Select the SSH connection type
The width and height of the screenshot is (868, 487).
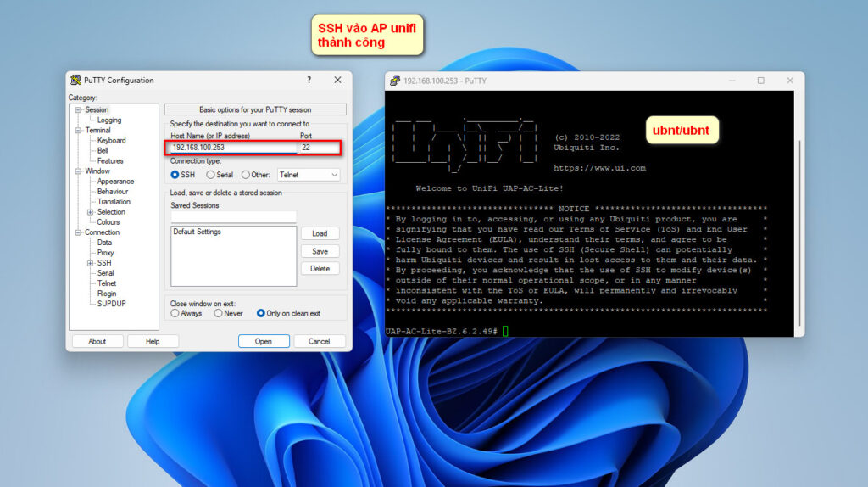point(175,175)
